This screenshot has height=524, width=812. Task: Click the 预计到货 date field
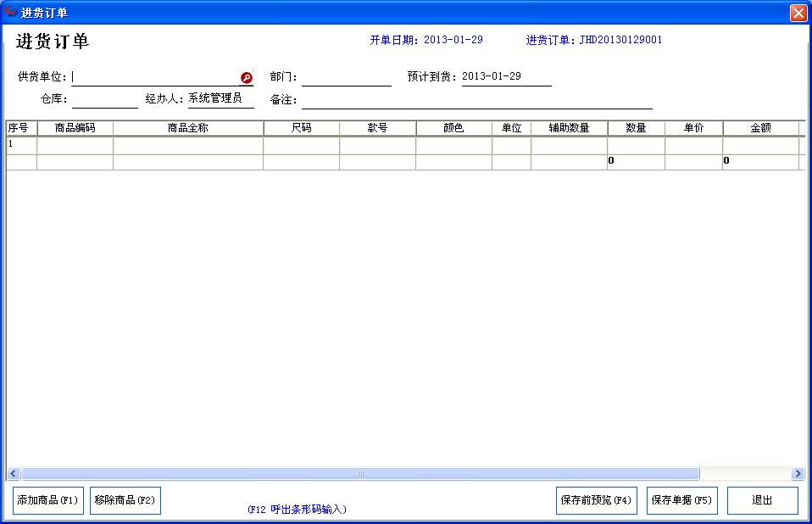(x=504, y=77)
